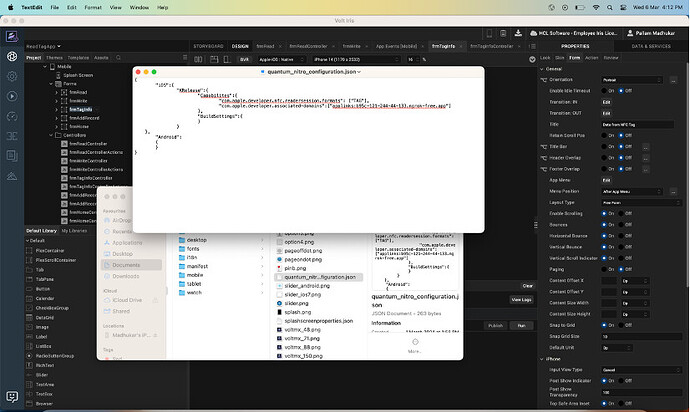The image size is (690, 412).
Task: Click the hamburger menu icon in Project panel
Action: pyautogui.click(x=185, y=57)
